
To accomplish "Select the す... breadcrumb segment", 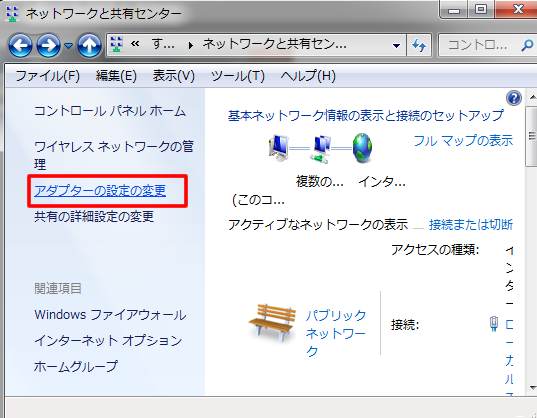I will [163, 44].
